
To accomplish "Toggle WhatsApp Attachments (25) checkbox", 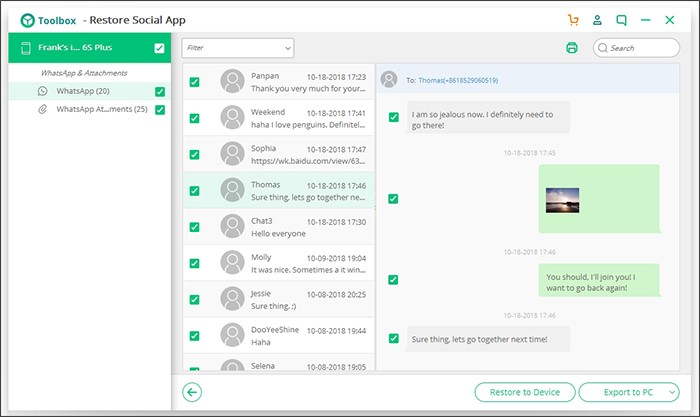I will coord(160,110).
